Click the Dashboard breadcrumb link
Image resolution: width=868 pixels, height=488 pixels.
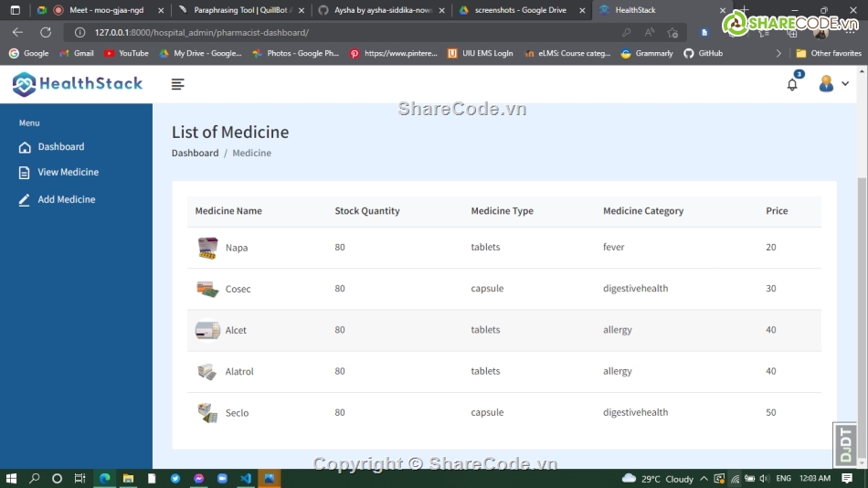[195, 153]
